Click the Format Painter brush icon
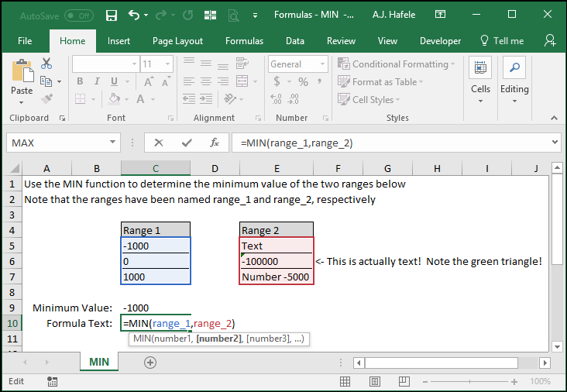Image resolution: width=567 pixels, height=392 pixels. 46,98
